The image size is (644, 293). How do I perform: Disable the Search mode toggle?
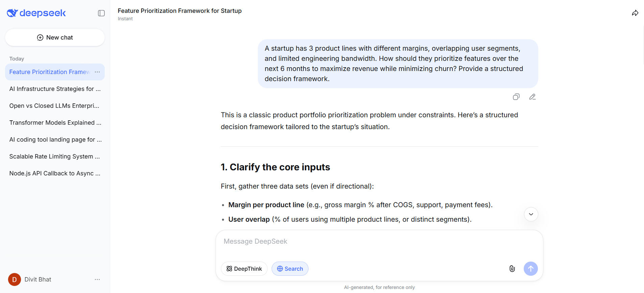point(290,269)
